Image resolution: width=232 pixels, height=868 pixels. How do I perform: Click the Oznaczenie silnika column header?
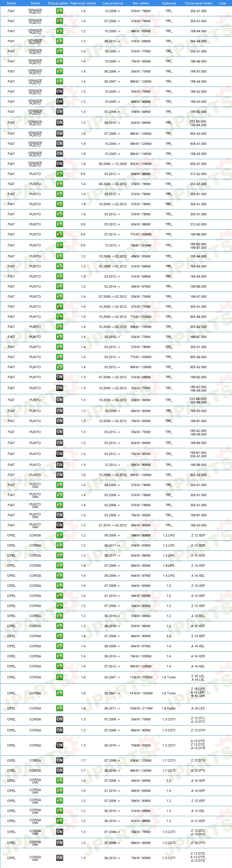pyautogui.click(x=198, y=3)
